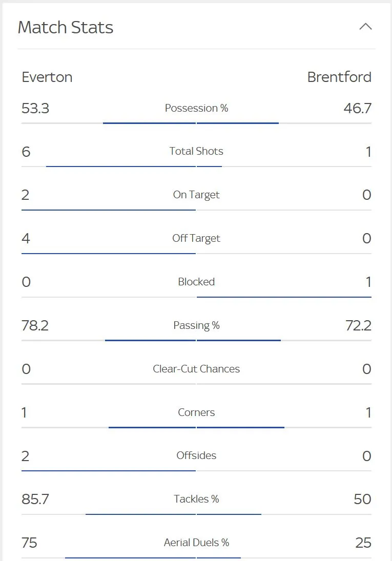This screenshot has width=392, height=561.
Task: Click the Aerial Duels % label
Action: coord(196,543)
